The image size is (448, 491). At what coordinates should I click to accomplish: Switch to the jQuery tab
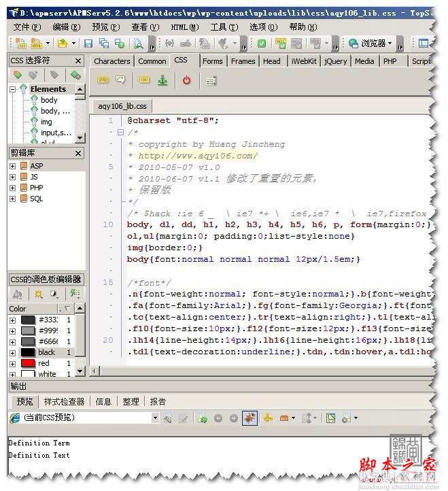335,61
